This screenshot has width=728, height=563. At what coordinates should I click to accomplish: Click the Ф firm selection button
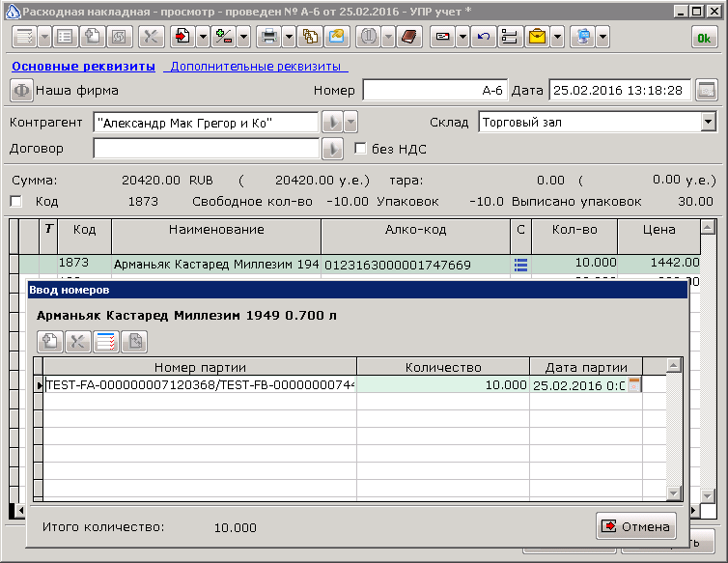click(x=21, y=90)
